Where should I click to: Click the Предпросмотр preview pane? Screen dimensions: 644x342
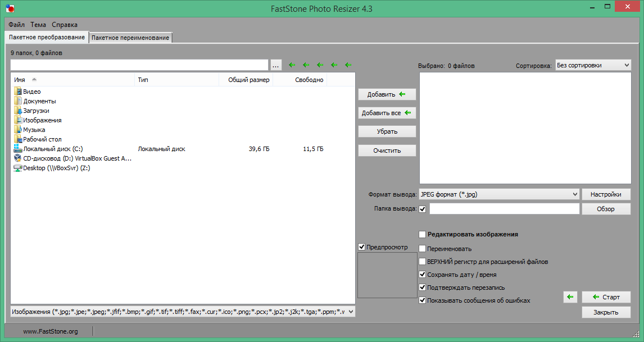coord(387,275)
